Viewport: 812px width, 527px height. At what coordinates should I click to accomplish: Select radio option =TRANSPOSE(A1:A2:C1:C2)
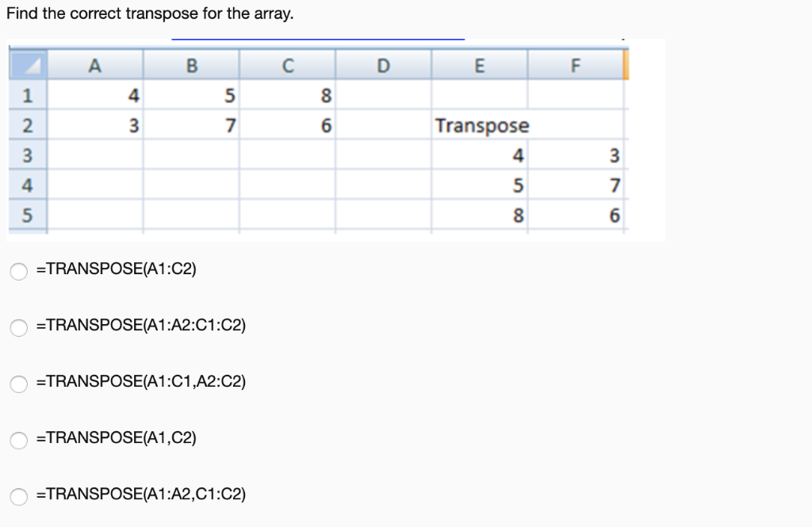[18, 327]
